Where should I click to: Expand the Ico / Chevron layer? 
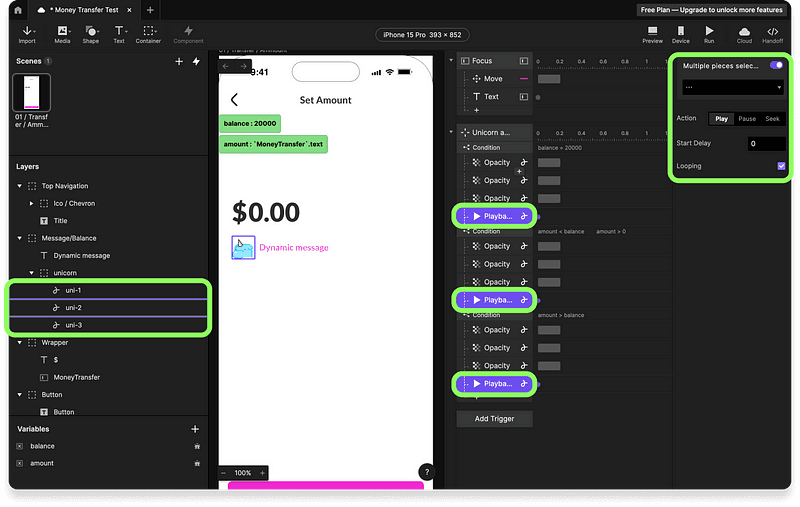(31, 204)
